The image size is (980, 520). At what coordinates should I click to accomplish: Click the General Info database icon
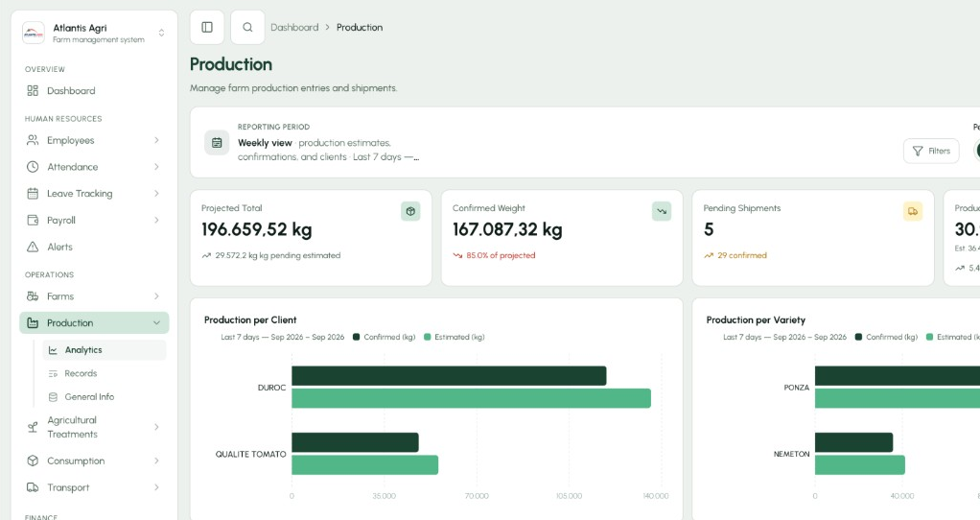(x=53, y=397)
